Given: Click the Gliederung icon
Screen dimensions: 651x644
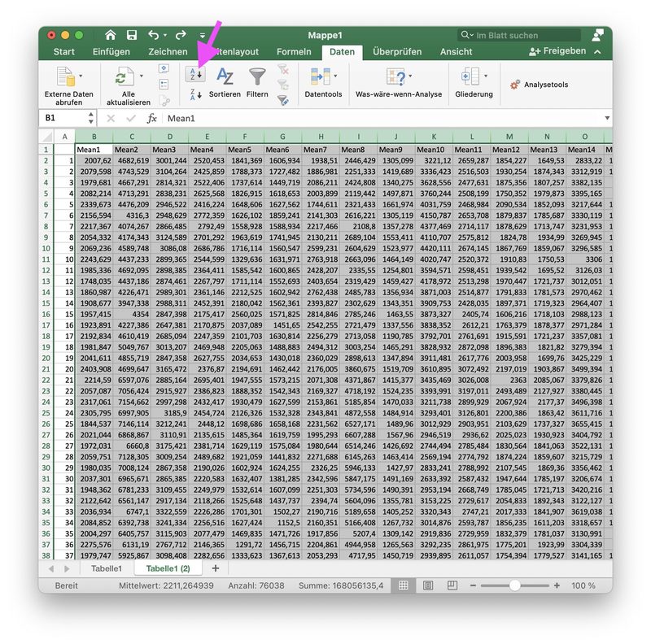Looking at the screenshot, I should point(470,76).
